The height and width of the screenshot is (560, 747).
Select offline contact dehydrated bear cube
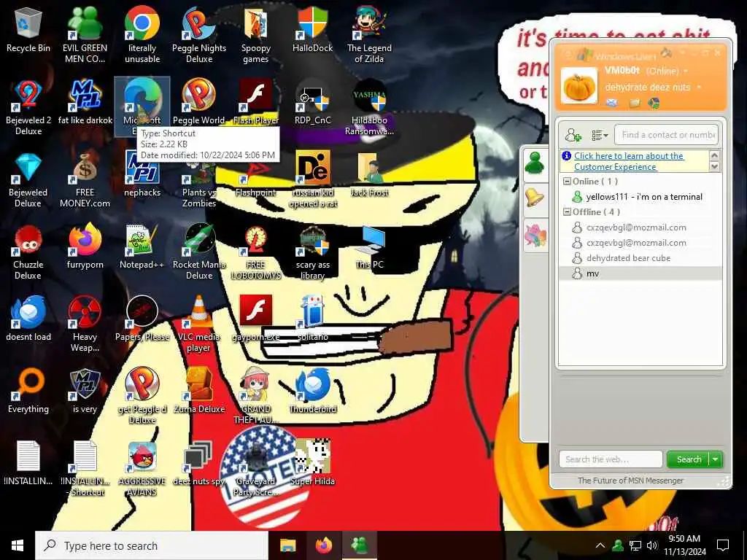tap(640, 258)
